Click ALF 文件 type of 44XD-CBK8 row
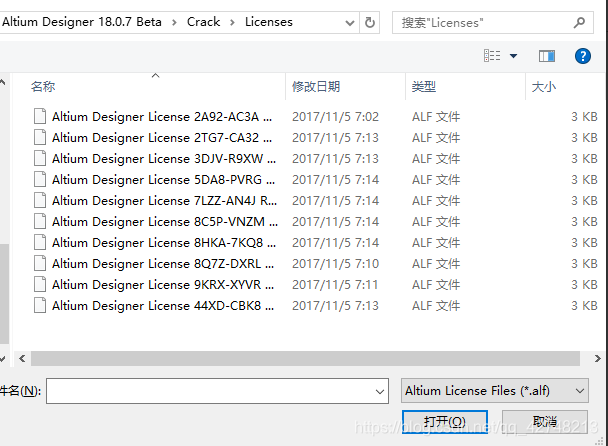Image resolution: width=608 pixels, height=446 pixels. point(436,306)
